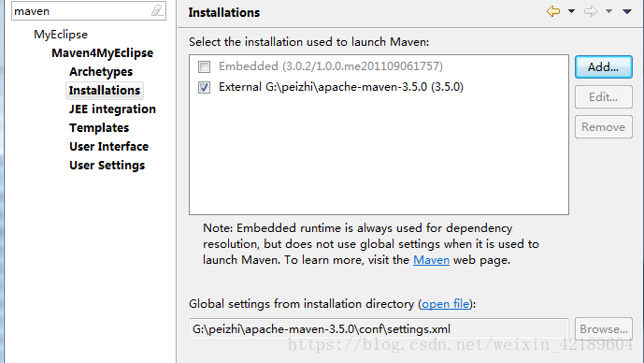Open the preferences view menu triangle
644x363 pixels.
coord(627,11)
